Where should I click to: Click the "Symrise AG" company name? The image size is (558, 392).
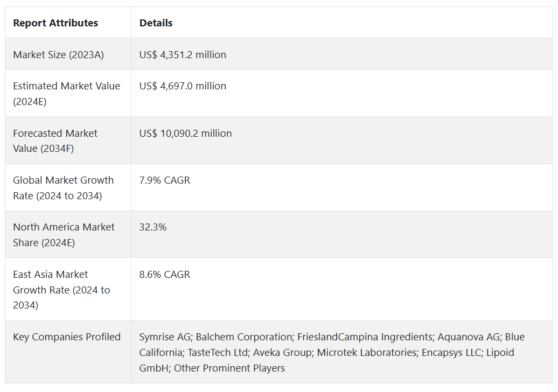click(164, 337)
